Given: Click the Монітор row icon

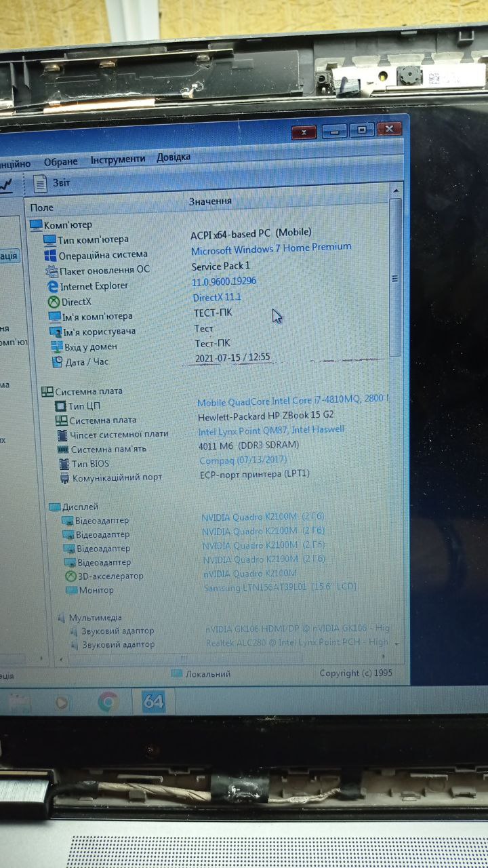Looking at the screenshot, I should point(71,590).
